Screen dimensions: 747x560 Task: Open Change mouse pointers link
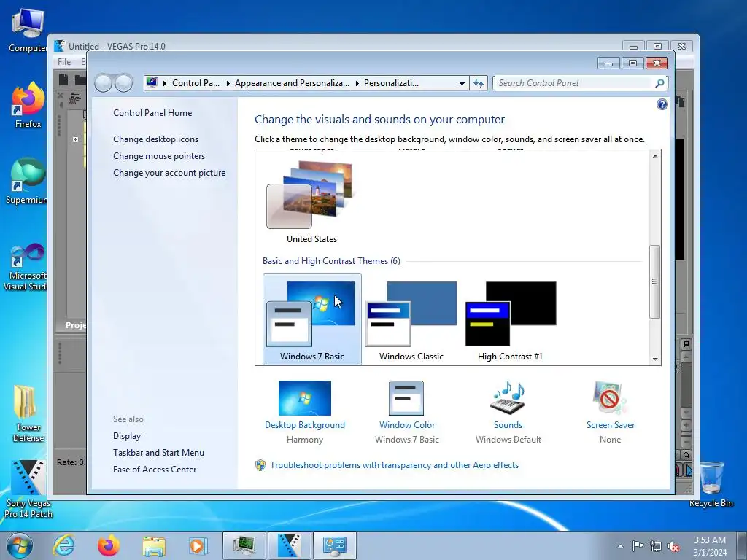pyautogui.click(x=159, y=156)
